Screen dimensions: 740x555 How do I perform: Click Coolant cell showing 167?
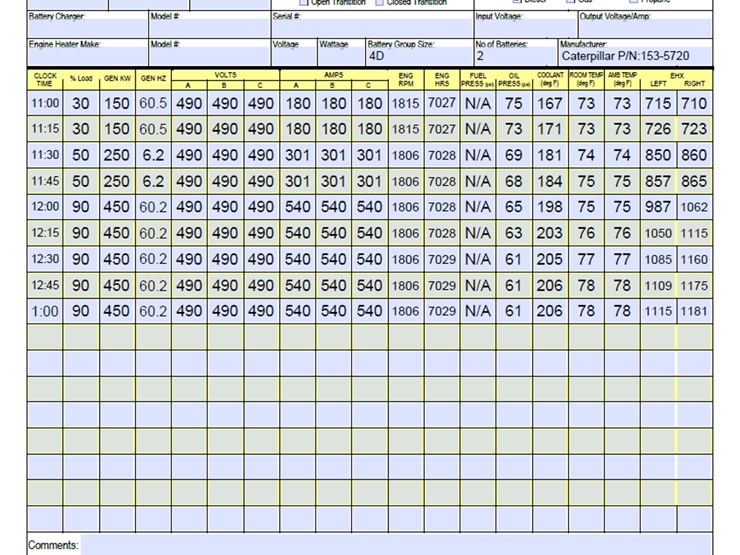(x=549, y=103)
